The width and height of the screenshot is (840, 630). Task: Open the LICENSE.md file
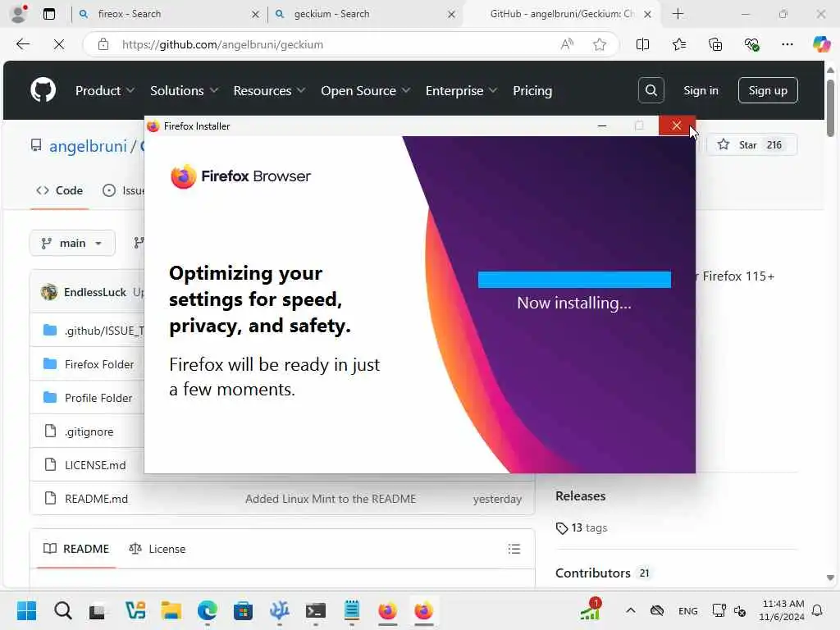pyautogui.click(x=95, y=465)
